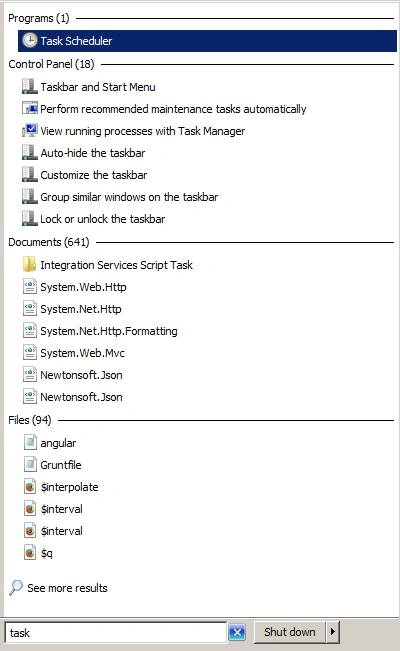Click the Shut down button
The image size is (400, 651).
[290, 632]
